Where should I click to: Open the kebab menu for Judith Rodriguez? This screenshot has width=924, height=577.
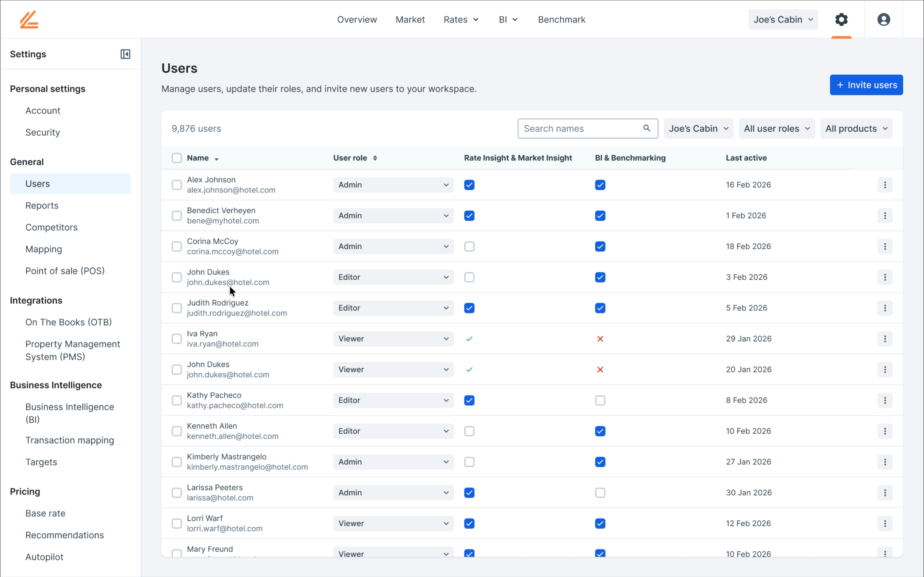(x=885, y=308)
